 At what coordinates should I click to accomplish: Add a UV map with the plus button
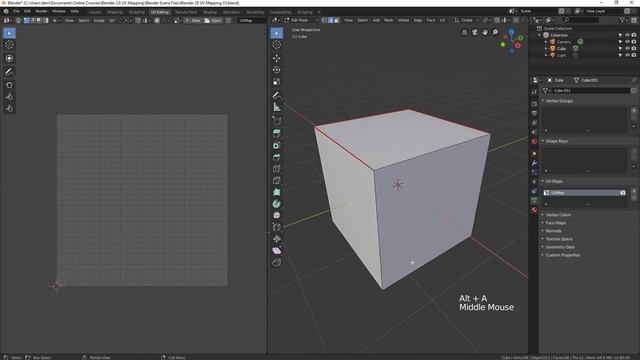tap(634, 191)
